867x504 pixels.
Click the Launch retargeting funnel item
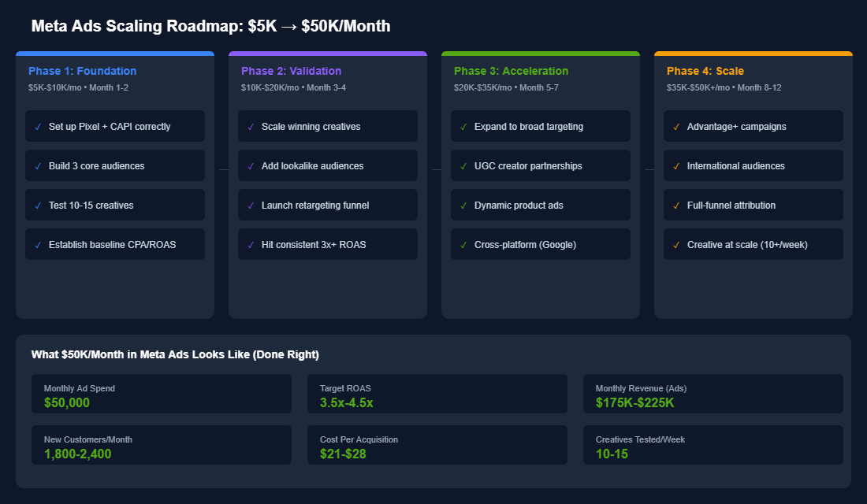327,205
